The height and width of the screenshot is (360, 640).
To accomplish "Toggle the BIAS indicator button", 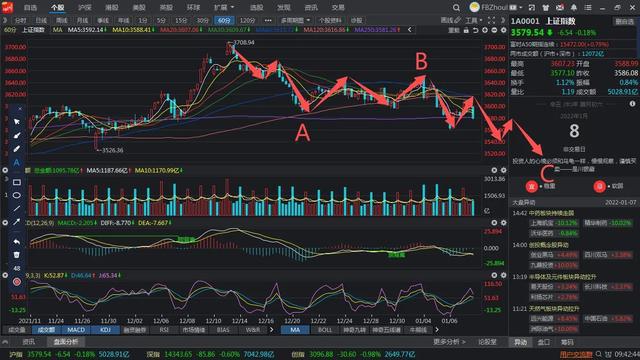I will 223,330.
